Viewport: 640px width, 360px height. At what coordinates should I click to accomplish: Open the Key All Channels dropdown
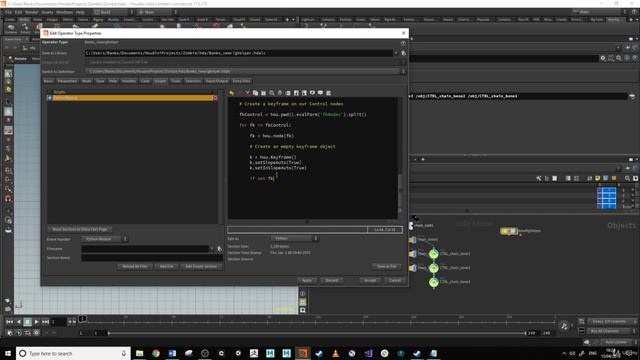(x=612, y=331)
